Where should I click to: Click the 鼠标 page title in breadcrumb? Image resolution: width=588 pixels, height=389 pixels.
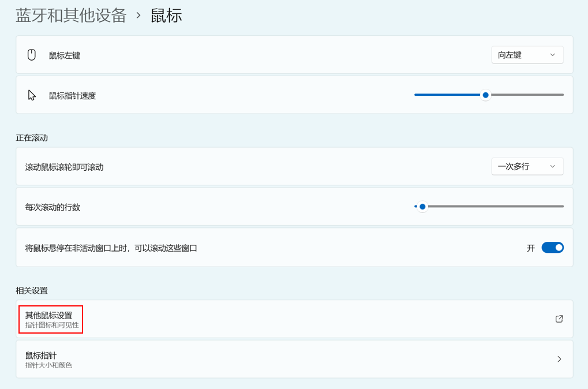166,16
